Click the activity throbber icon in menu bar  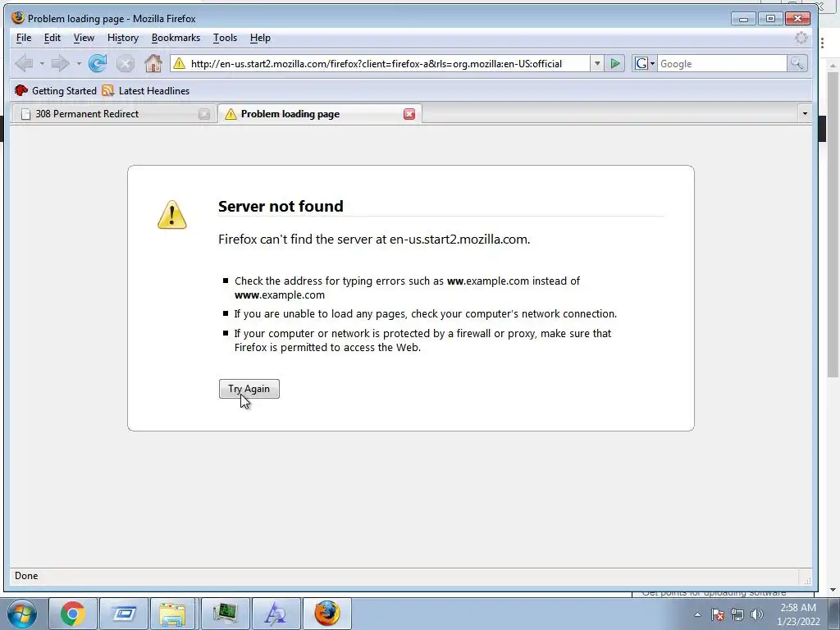801,38
